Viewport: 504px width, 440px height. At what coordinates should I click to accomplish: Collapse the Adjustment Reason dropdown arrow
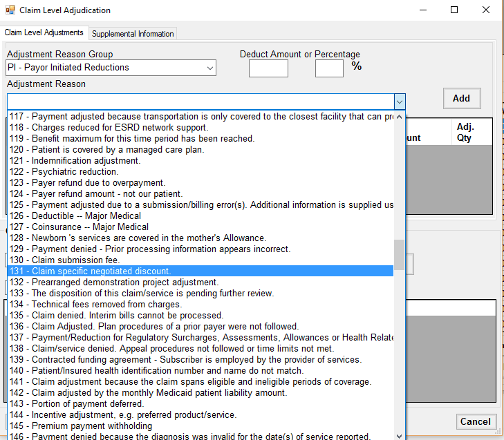(399, 101)
